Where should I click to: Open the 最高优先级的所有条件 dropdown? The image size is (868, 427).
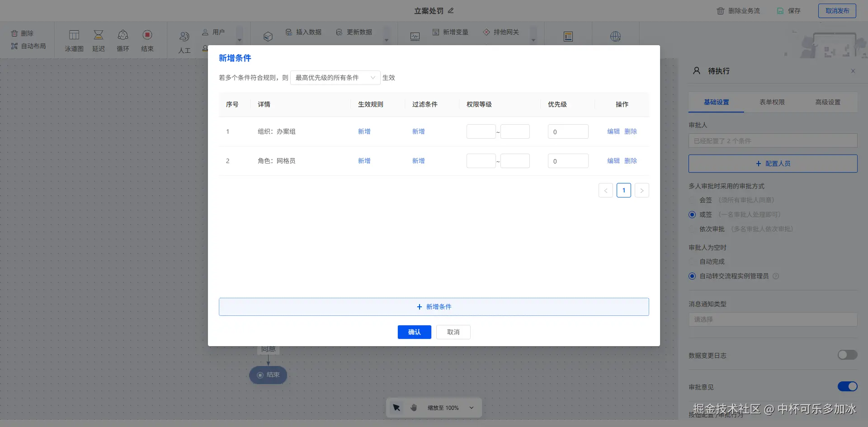[x=335, y=78]
